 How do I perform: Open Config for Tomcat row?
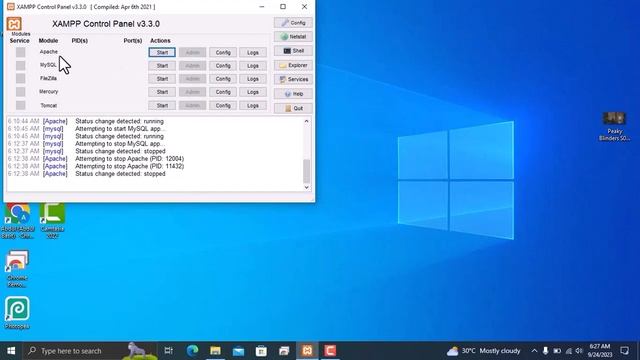point(223,106)
